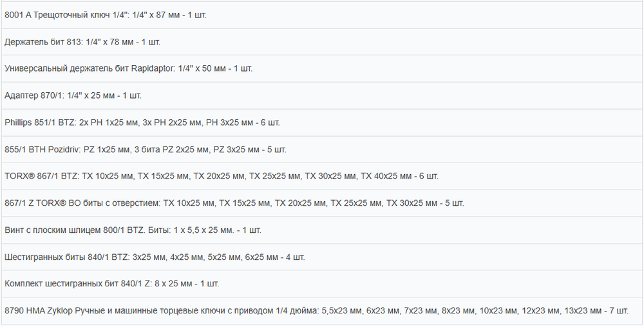The width and height of the screenshot is (644, 327).
Task: Click the Комплект шестигранных бит 840/1 Z row
Action: click(322, 284)
